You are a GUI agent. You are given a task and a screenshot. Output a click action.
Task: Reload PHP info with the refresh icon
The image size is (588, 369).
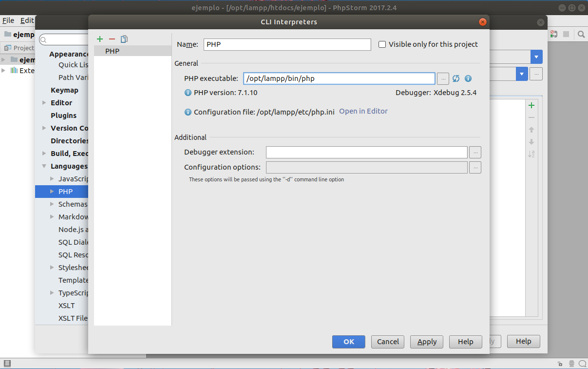tap(456, 78)
